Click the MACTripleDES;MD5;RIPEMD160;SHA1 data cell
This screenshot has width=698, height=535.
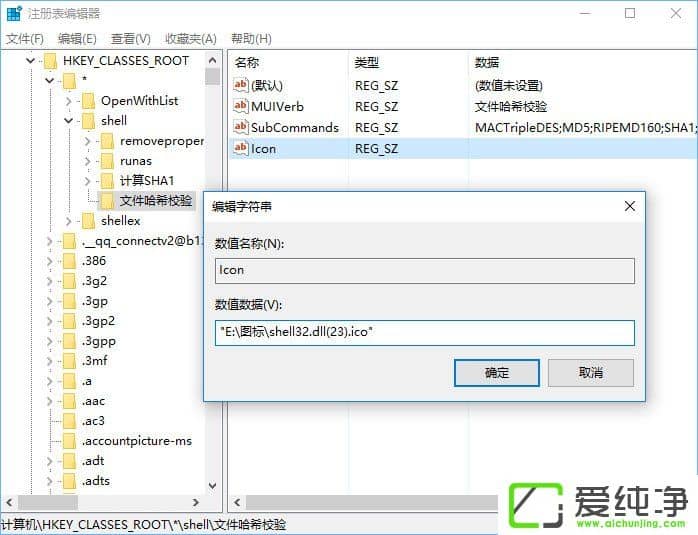[584, 128]
